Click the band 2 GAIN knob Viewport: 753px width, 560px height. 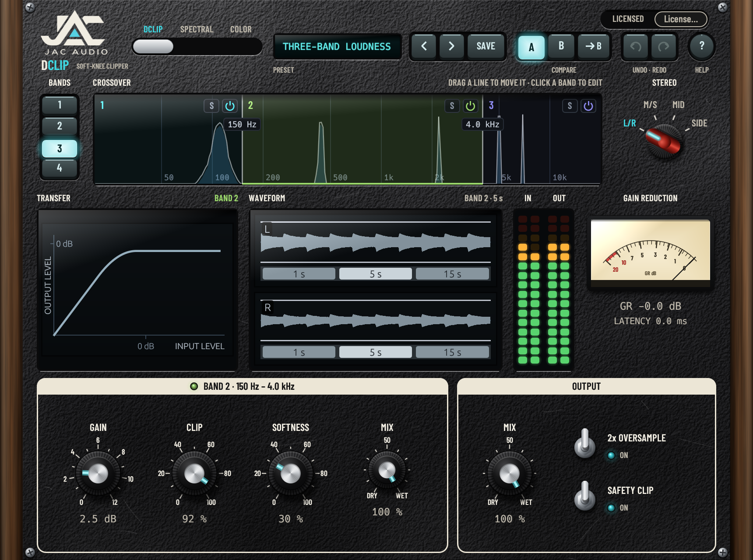[98, 473]
